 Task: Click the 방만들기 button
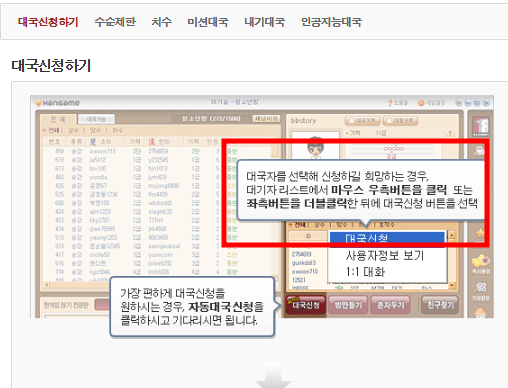pos(348,305)
